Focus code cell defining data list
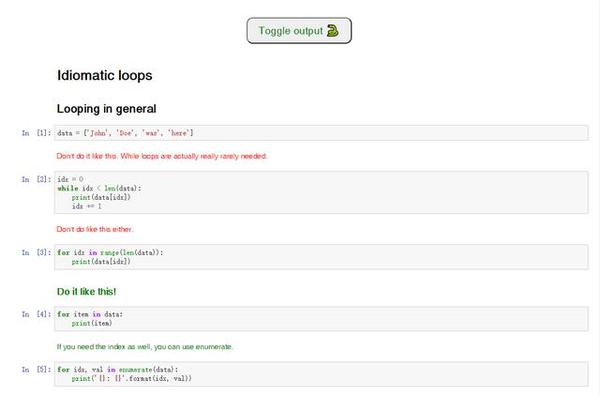 coord(321,133)
